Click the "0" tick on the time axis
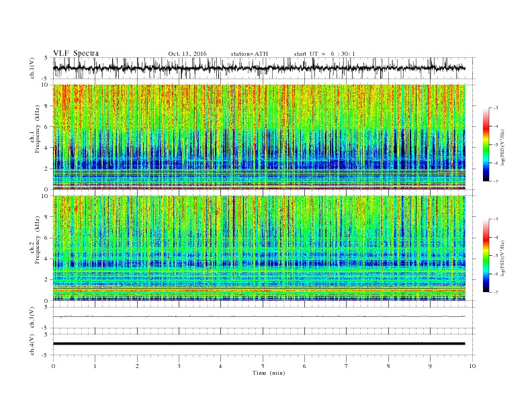 [x=53, y=366]
